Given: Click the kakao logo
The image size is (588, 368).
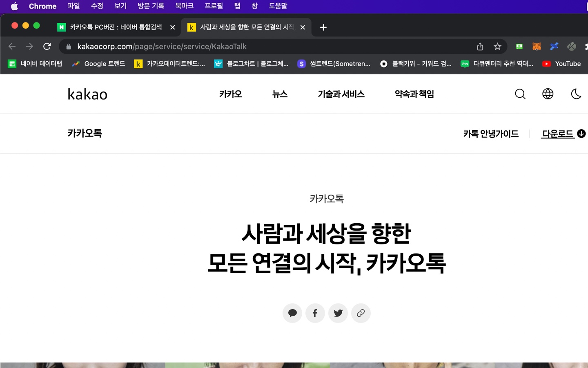Looking at the screenshot, I should 87,94.
